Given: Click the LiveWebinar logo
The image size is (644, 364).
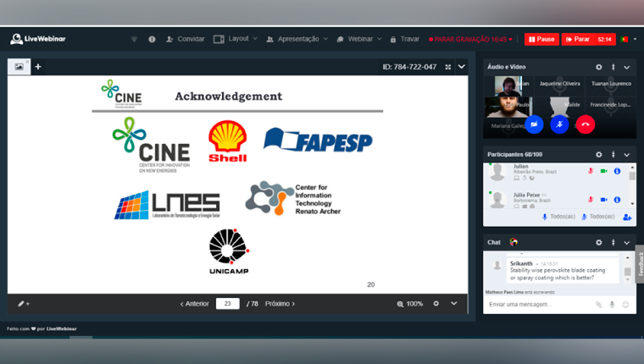Looking at the screenshot, I should click(38, 39).
